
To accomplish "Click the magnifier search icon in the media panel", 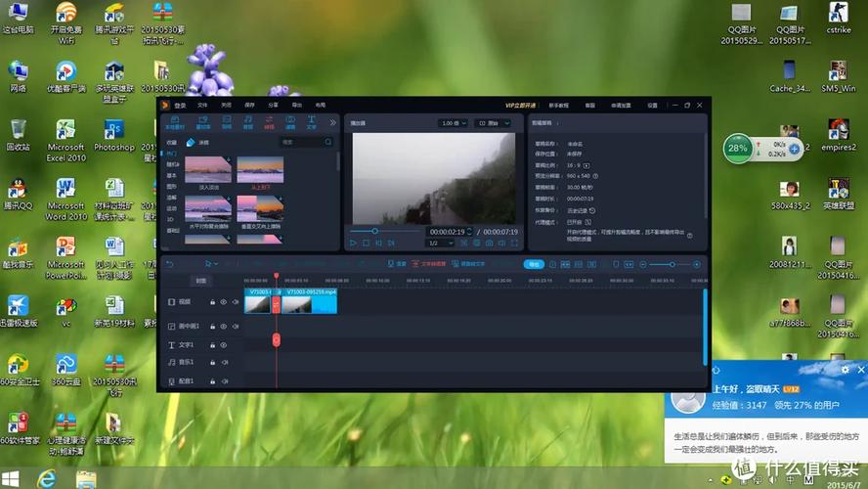I will click(328, 143).
